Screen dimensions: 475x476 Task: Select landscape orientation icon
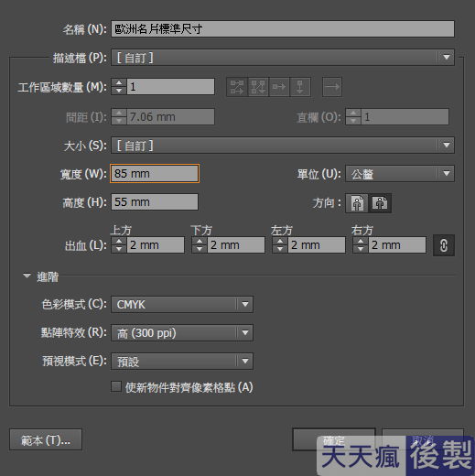pyautogui.click(x=380, y=203)
